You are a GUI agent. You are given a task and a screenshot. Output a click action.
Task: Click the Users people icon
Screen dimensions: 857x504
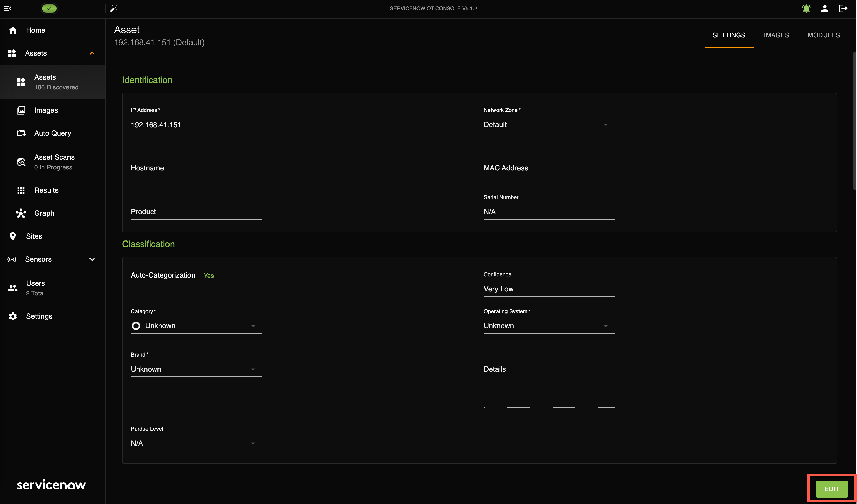[x=13, y=288]
